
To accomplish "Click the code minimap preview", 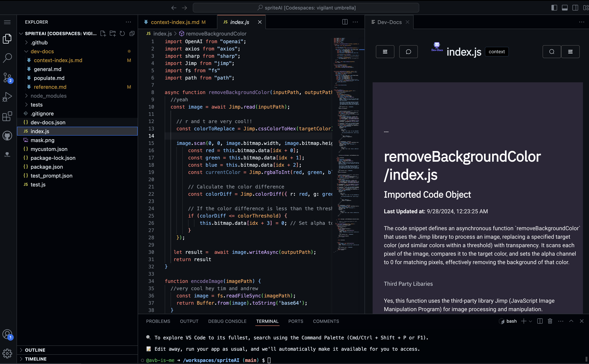I will point(346,144).
